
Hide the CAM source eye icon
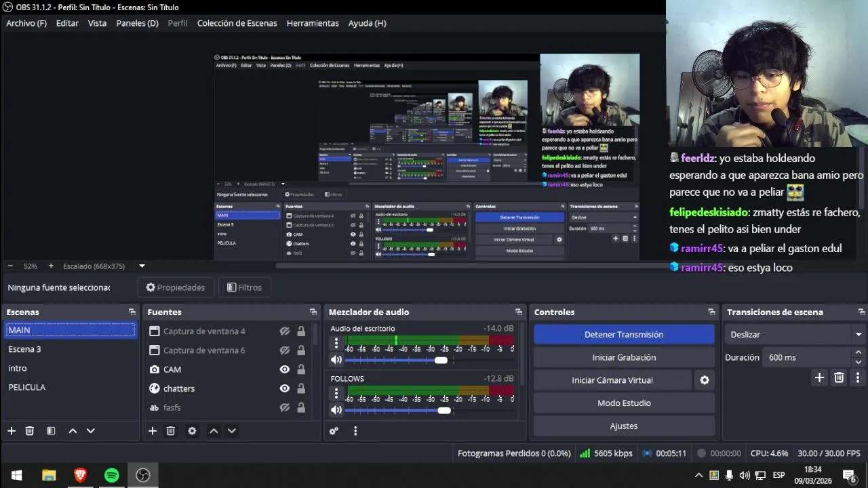pos(285,369)
